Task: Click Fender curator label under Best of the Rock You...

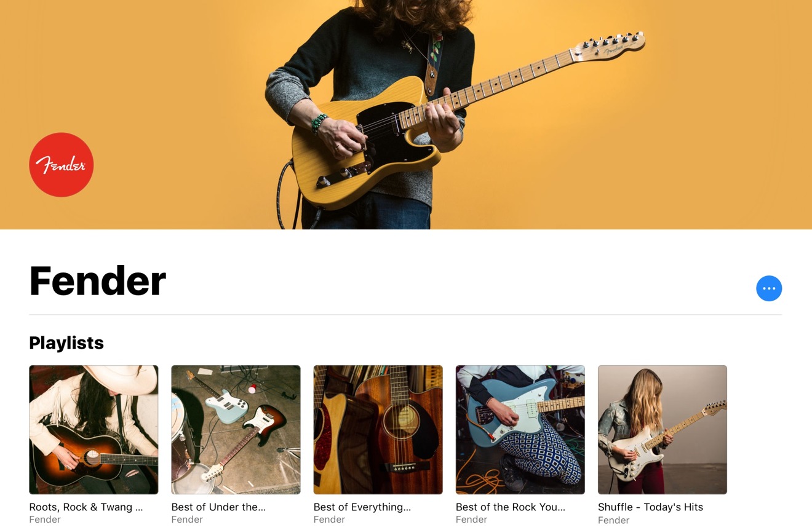Action: coord(471,520)
